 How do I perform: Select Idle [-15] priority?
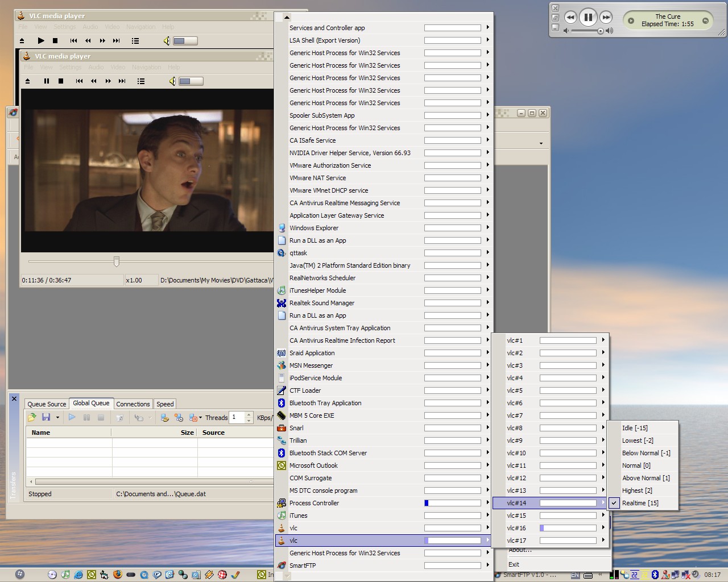pos(642,428)
